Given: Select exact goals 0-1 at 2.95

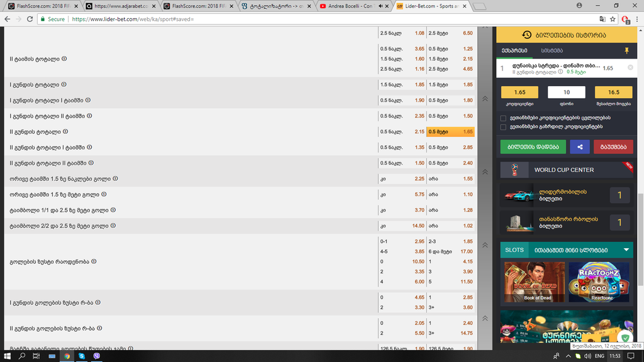Looking at the screenshot, I should click(402, 241).
